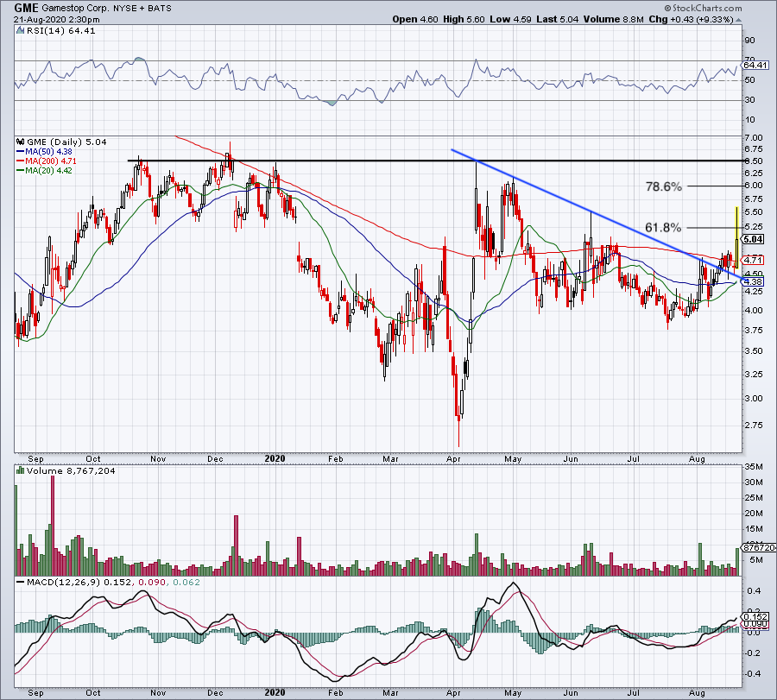Click the 7.00 price level on the axis
The width and height of the screenshot is (777, 700).
click(754, 138)
